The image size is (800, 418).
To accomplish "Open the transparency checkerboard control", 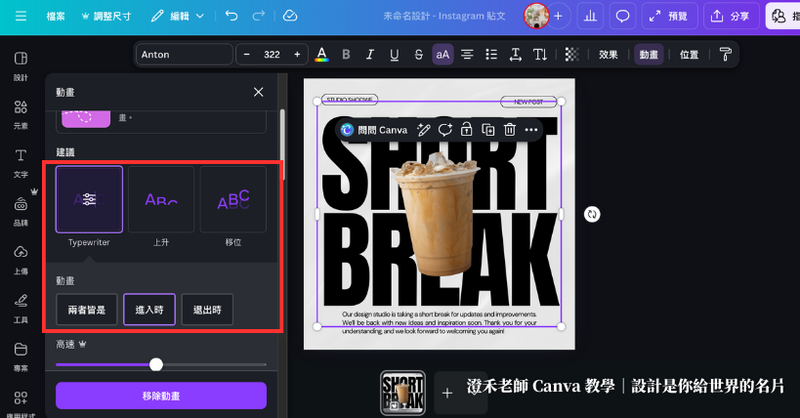I will [x=572, y=54].
